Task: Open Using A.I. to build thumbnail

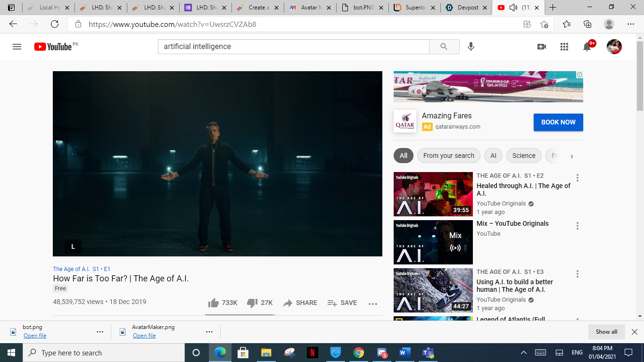Action: [x=433, y=290]
